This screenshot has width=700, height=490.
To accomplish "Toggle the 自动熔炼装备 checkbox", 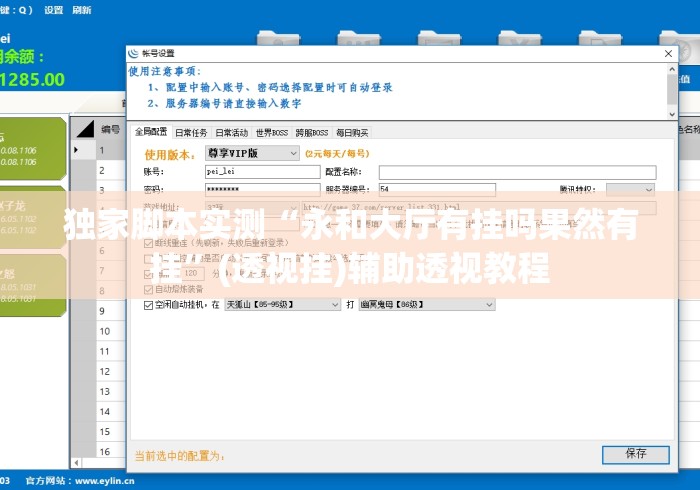I will tap(149, 289).
